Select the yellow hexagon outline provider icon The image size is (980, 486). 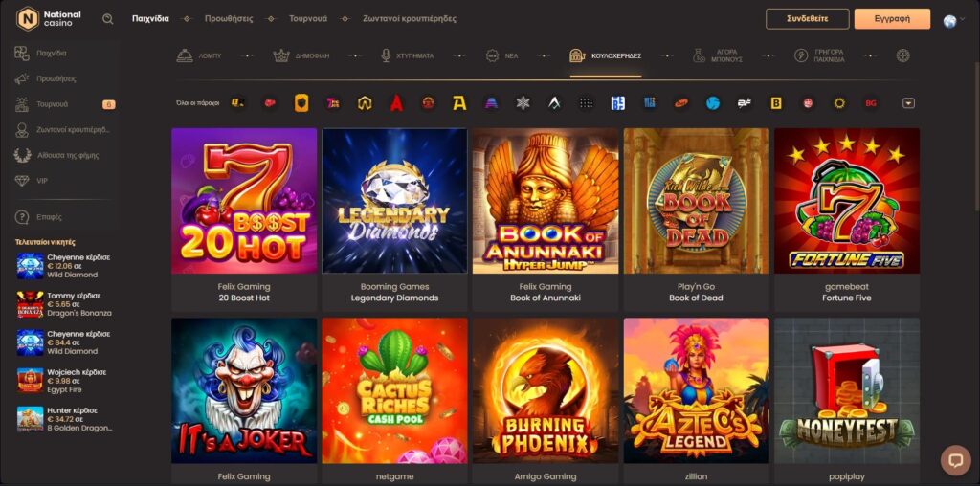pyautogui.click(x=365, y=103)
